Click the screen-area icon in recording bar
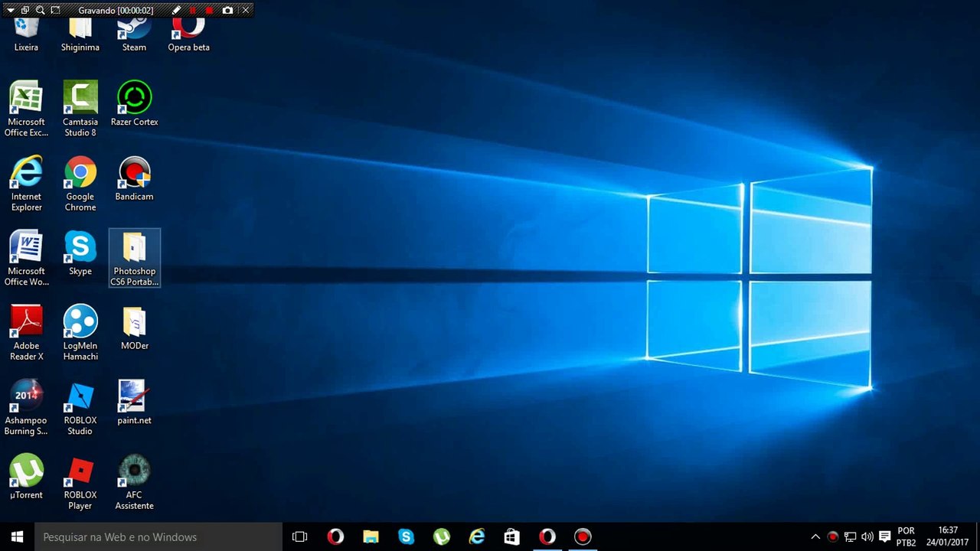 tap(55, 11)
